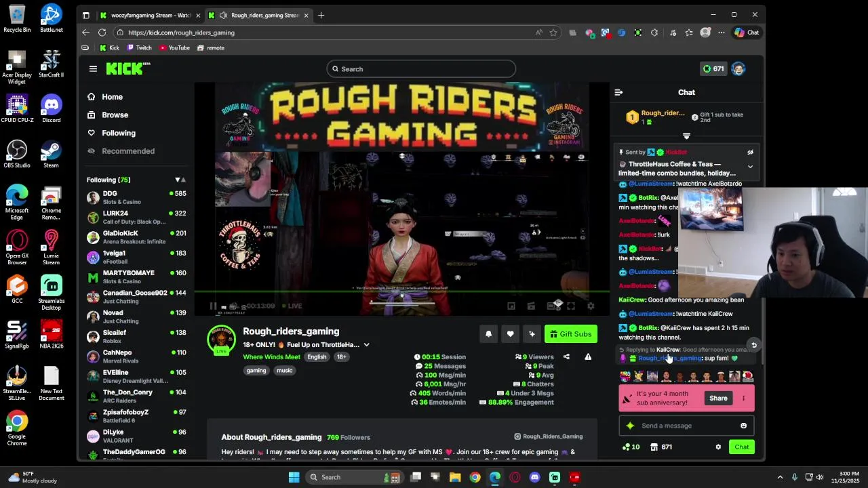Expand the stream title chevron

click(x=366, y=345)
